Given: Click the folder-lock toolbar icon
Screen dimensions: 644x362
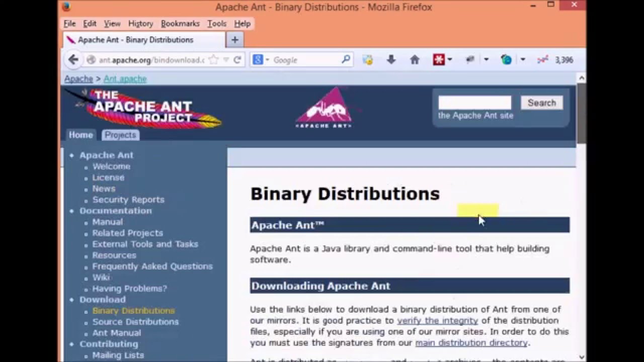Looking at the screenshot, I should [x=368, y=60].
